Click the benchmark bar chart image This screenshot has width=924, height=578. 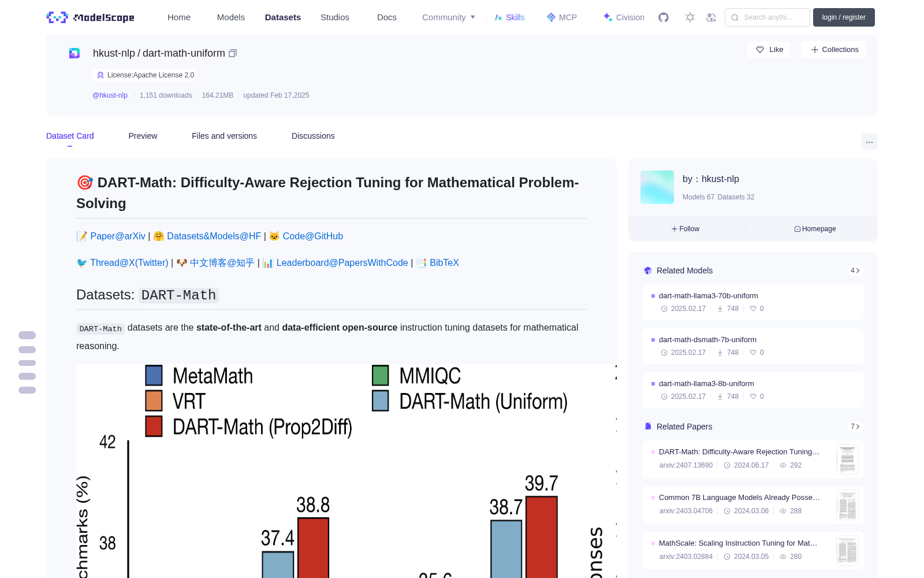346,471
